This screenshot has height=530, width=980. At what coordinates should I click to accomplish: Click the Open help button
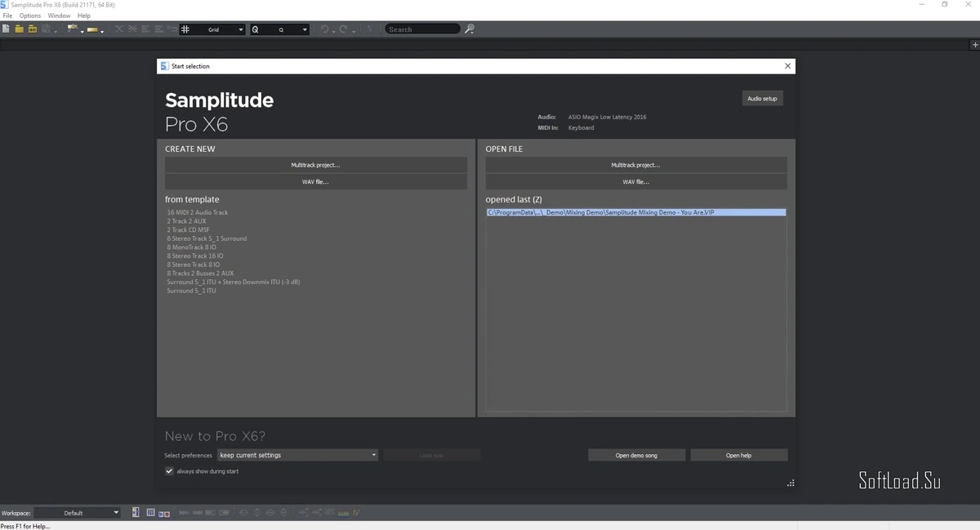point(739,455)
